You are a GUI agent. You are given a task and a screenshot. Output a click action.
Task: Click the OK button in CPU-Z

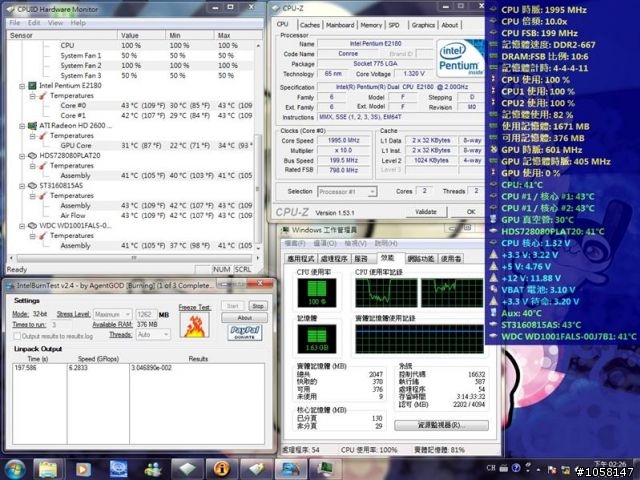pos(471,212)
